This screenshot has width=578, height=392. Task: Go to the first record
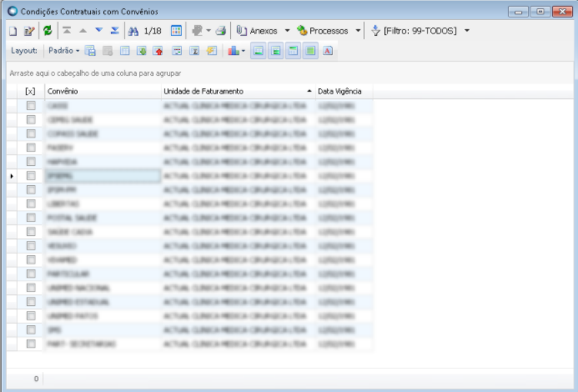click(67, 31)
